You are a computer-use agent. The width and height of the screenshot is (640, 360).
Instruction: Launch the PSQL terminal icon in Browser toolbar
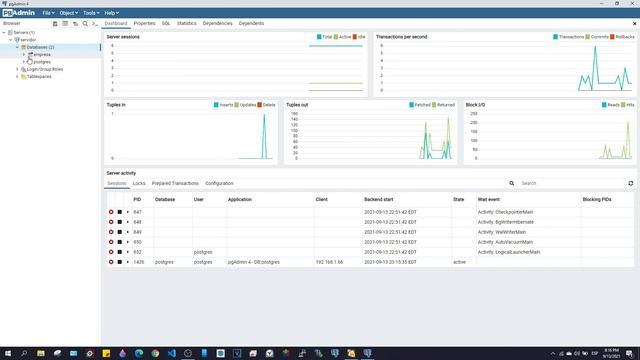pos(95,24)
